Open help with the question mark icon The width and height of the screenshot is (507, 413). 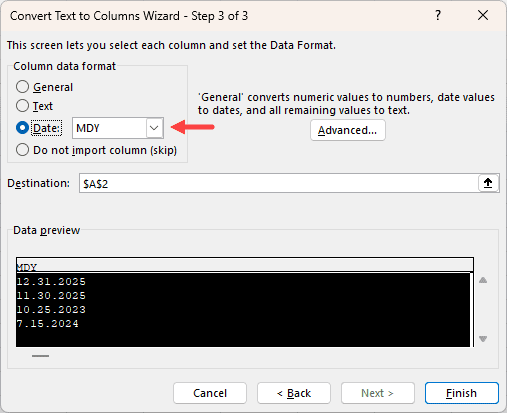pos(438,15)
